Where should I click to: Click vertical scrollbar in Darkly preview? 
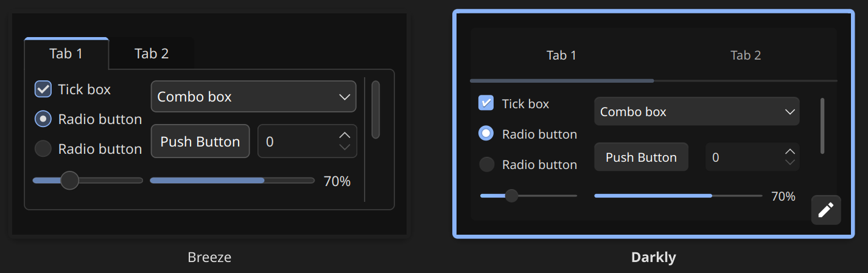pos(822,126)
